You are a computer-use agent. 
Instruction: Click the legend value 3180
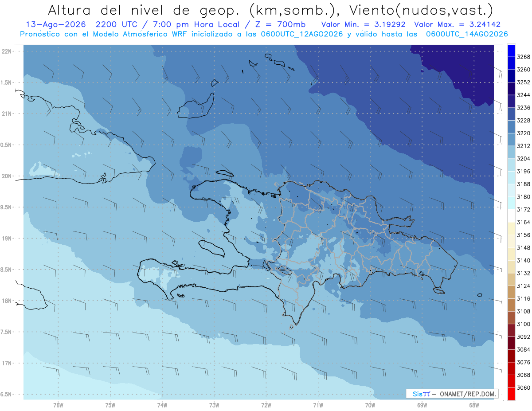pos(524,197)
